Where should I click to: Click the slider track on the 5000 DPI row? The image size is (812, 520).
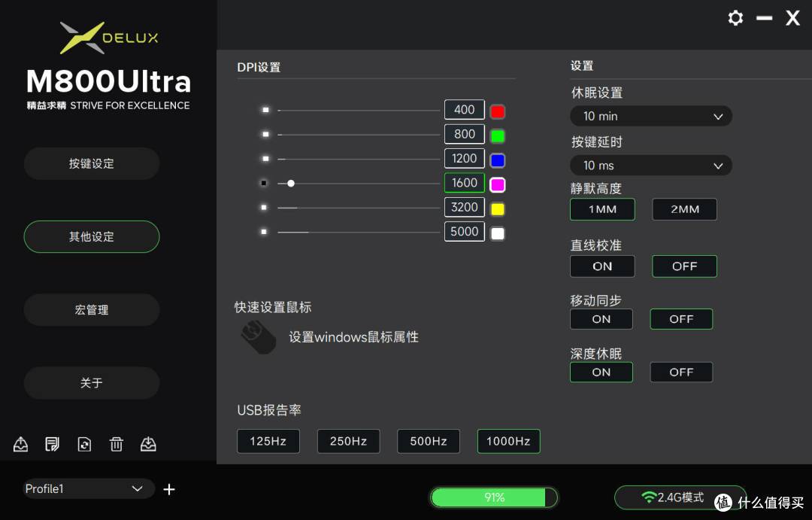point(359,233)
